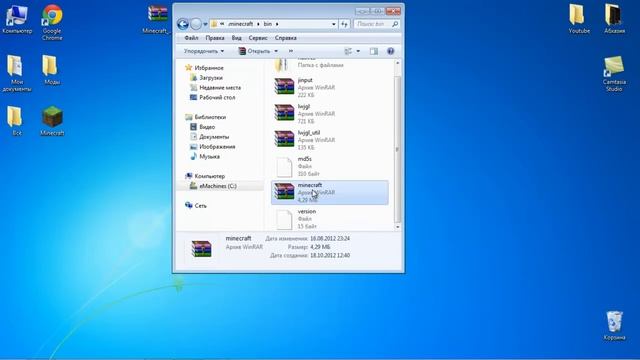Select the jinput WinRAR archive file
This screenshot has width=640, height=360.
coord(330,87)
